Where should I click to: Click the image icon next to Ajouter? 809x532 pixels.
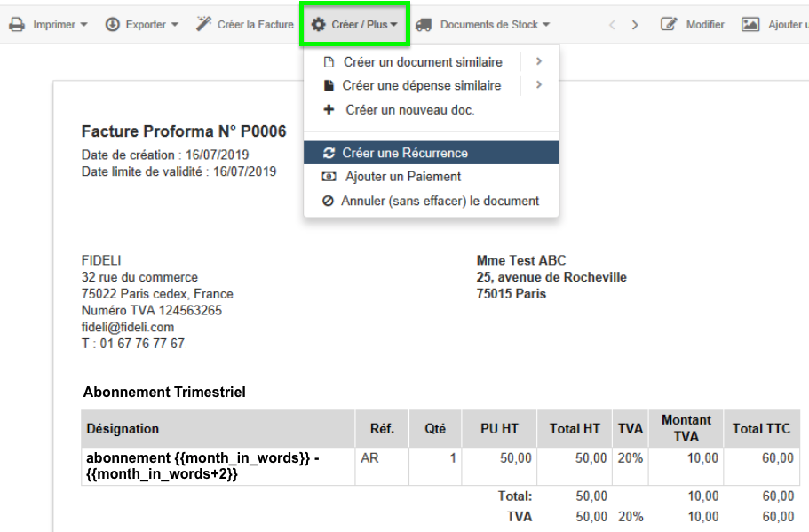750,25
